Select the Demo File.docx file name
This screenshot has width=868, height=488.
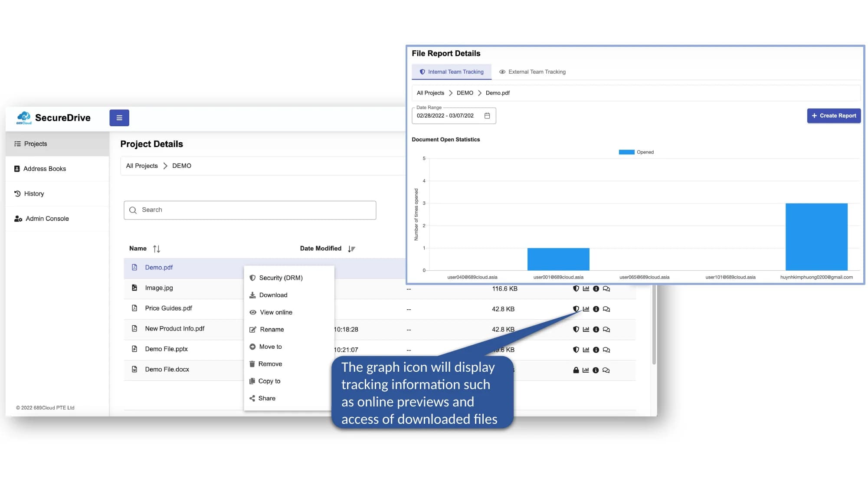point(167,370)
